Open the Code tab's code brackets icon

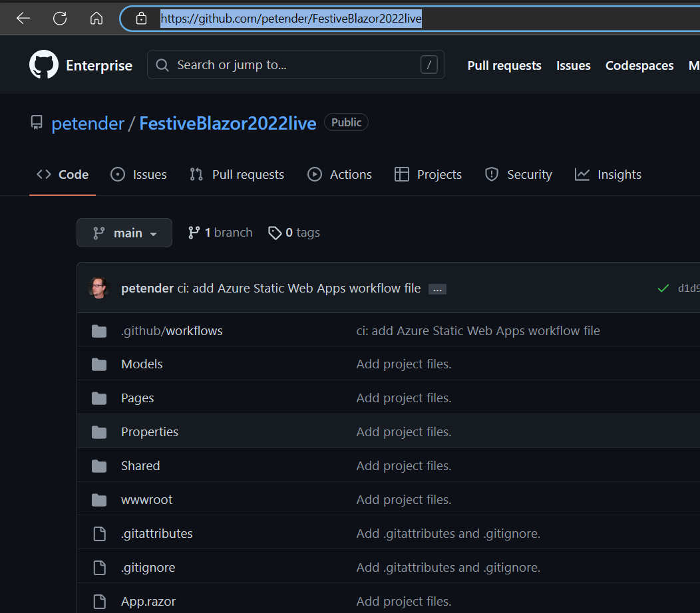(41, 174)
